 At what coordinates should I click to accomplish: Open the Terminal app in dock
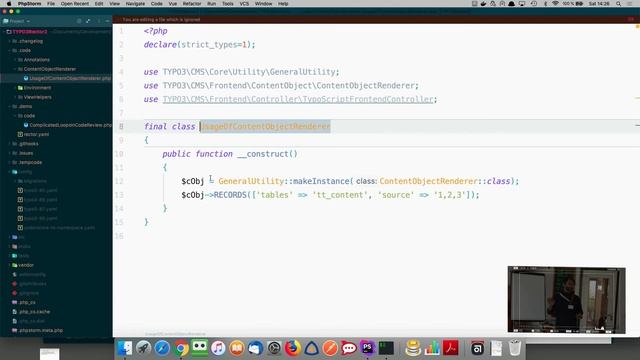pos(386,348)
